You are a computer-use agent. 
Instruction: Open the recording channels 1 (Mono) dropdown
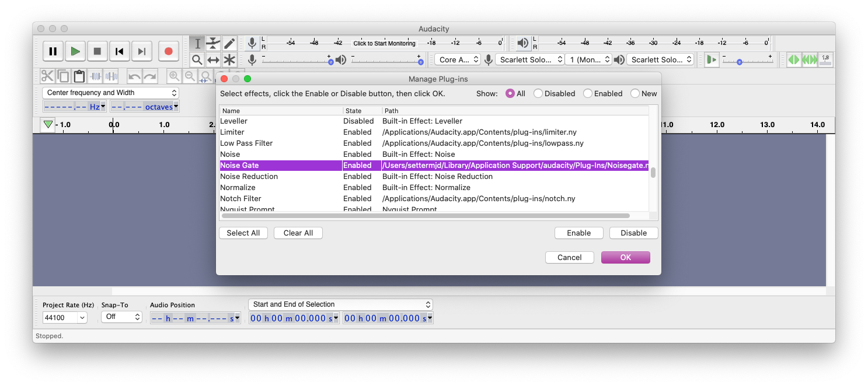(x=588, y=59)
